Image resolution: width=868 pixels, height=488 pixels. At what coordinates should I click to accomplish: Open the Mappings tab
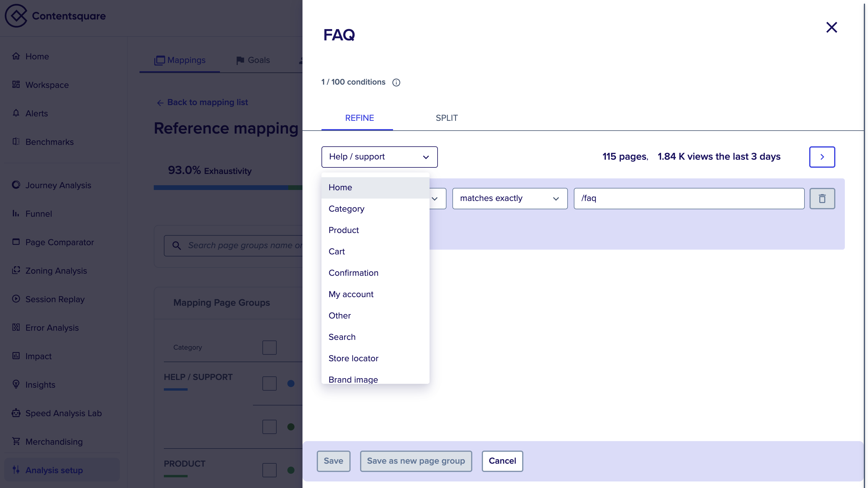[x=180, y=60]
